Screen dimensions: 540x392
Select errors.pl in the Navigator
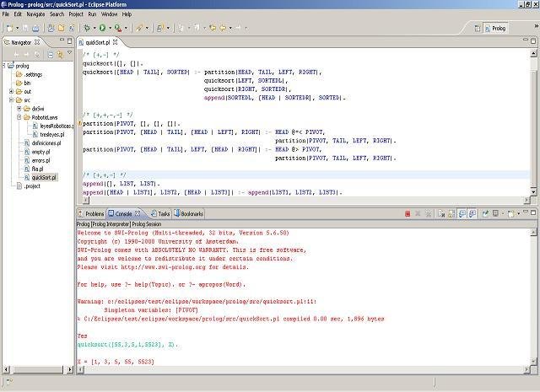tap(40, 160)
